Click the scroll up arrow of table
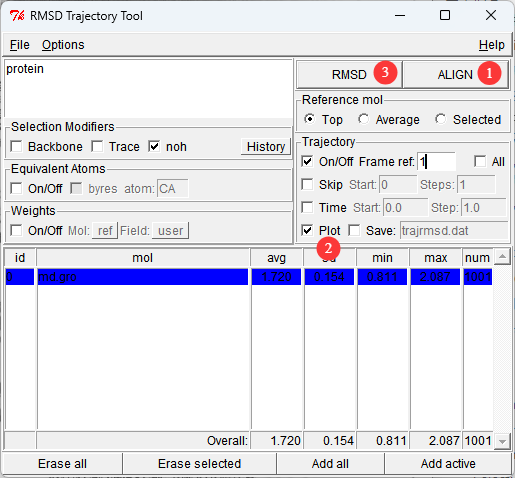This screenshot has height=478, width=515. point(502,257)
